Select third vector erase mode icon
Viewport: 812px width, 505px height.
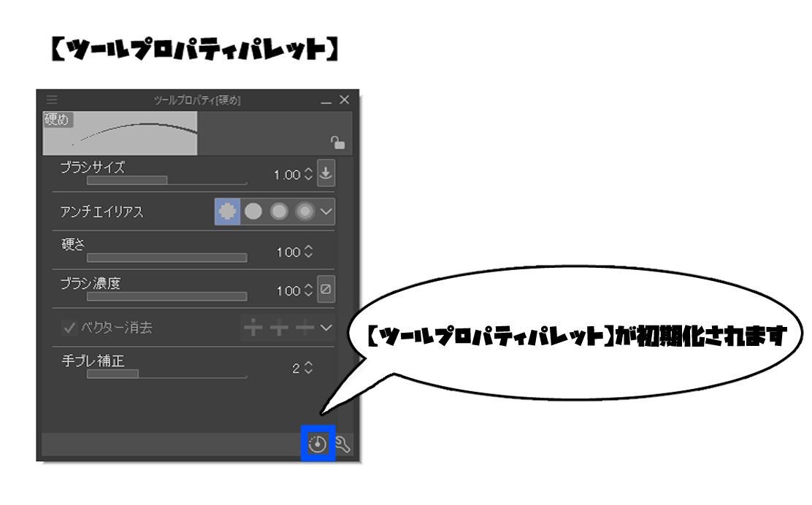tap(305, 328)
